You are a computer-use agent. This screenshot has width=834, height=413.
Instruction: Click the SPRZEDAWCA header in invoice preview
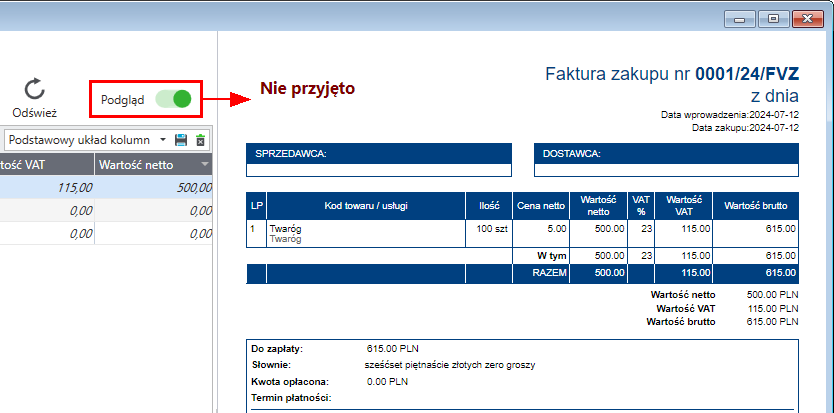click(291, 154)
